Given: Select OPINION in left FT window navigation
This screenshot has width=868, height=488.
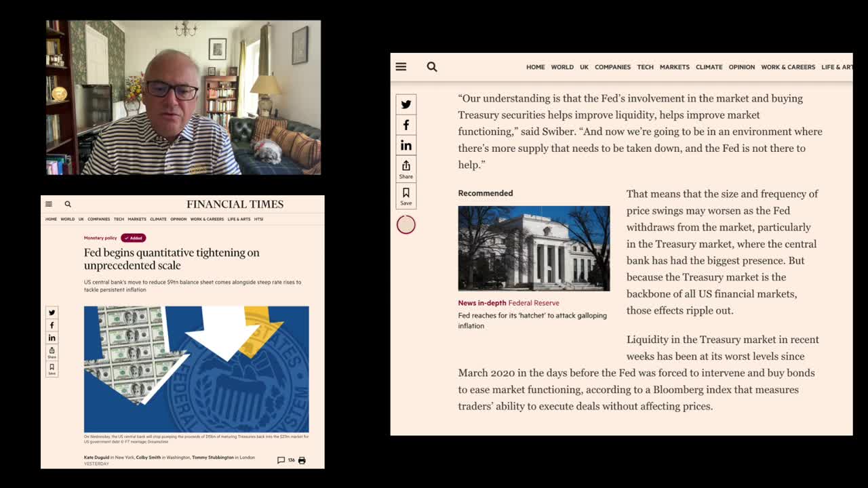Looking at the screenshot, I should coord(178,219).
